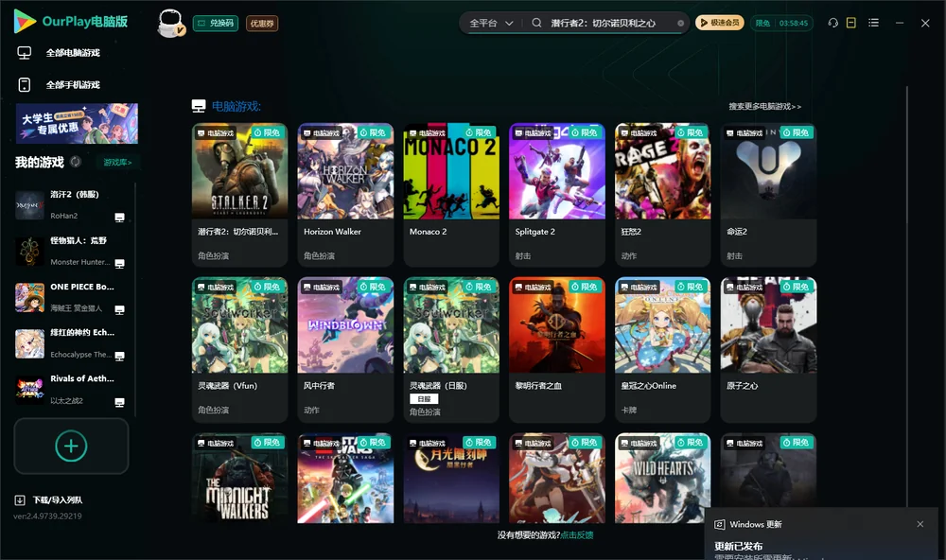Dismiss the Windows 更新 notification
946x560 pixels.
920,524
